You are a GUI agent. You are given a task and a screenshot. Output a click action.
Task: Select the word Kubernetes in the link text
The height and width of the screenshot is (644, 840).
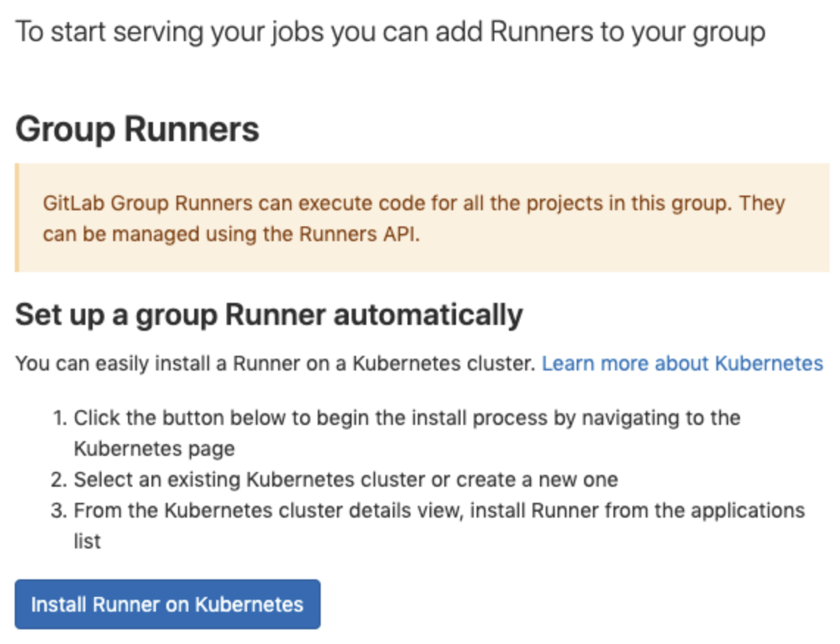[769, 363]
